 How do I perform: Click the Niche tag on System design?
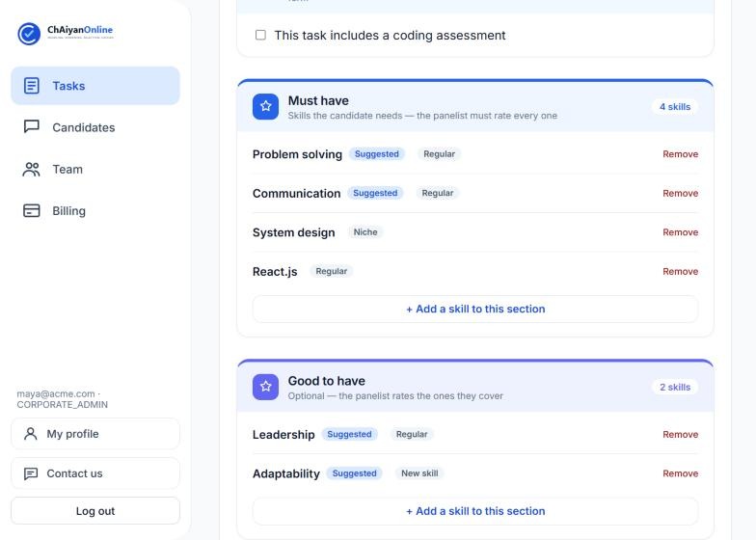(x=365, y=231)
